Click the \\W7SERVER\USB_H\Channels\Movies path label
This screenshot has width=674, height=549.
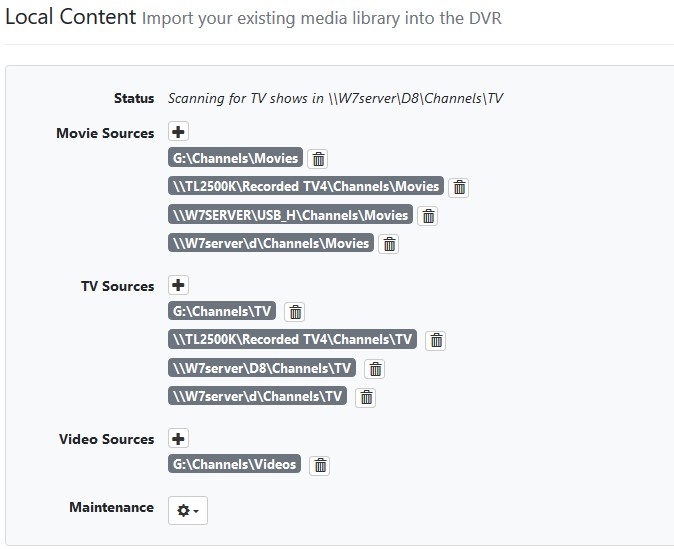(x=290, y=215)
